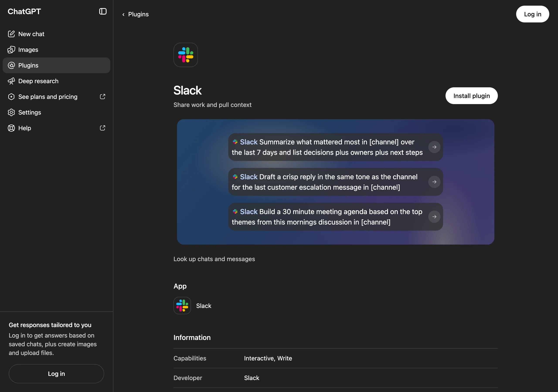Click the See plans and pricing icon
Viewport: 558px width, 392px height.
(x=11, y=97)
